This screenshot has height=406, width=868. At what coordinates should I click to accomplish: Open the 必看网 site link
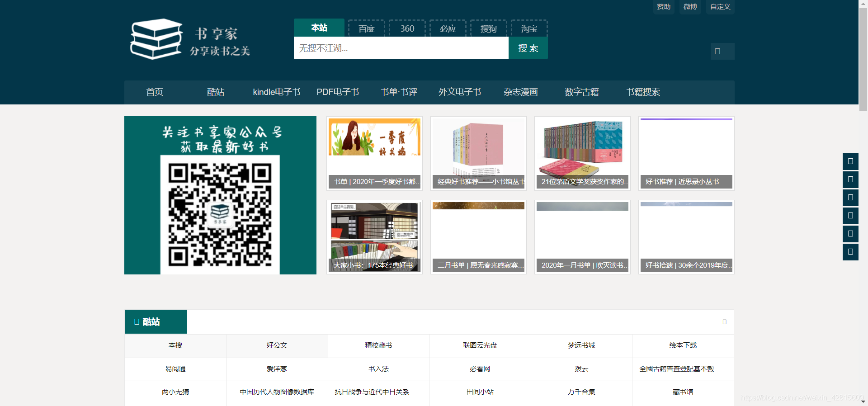click(x=480, y=369)
